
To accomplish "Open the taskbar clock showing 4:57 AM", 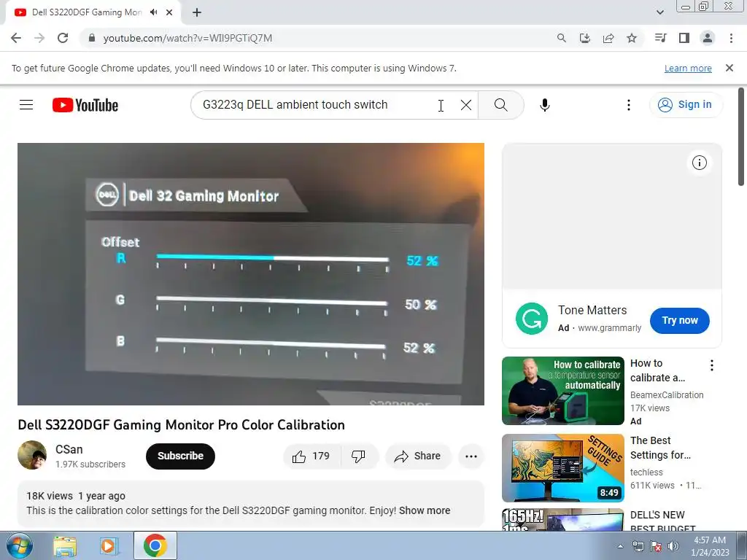I will [x=710, y=546].
